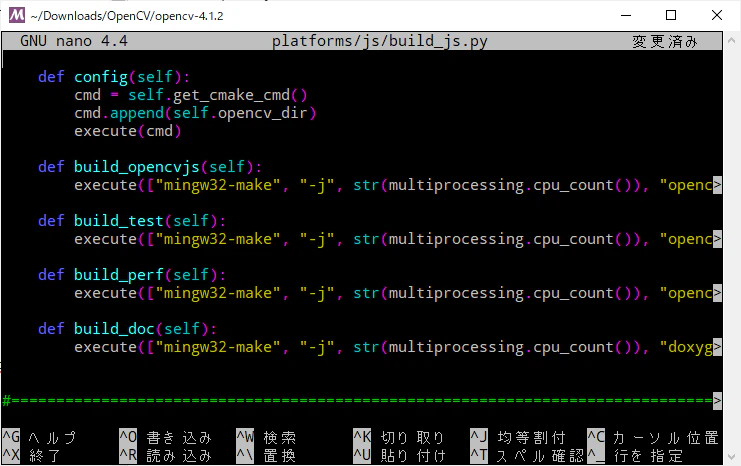741x466 pixels.
Task: Click '^K 切り取り' cut shortcut
Action: point(399,438)
